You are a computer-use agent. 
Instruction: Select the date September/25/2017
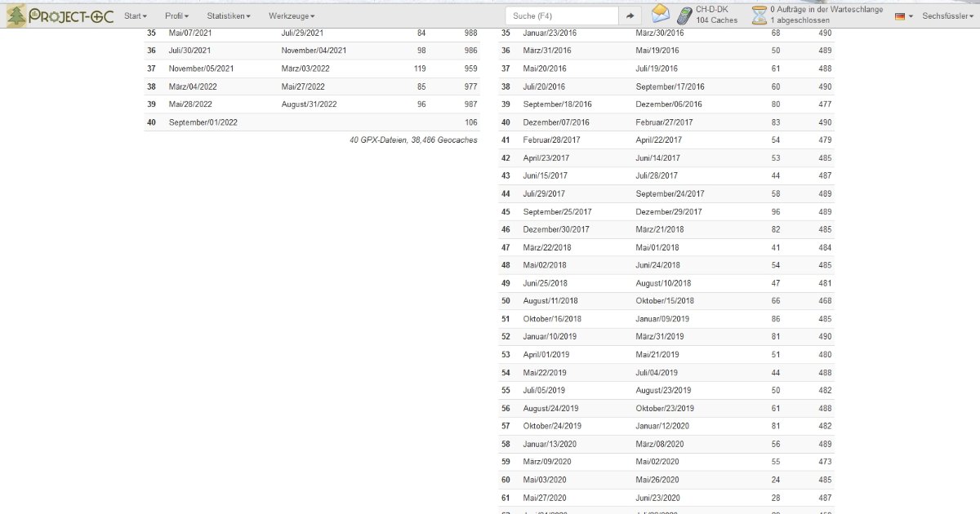coord(558,212)
